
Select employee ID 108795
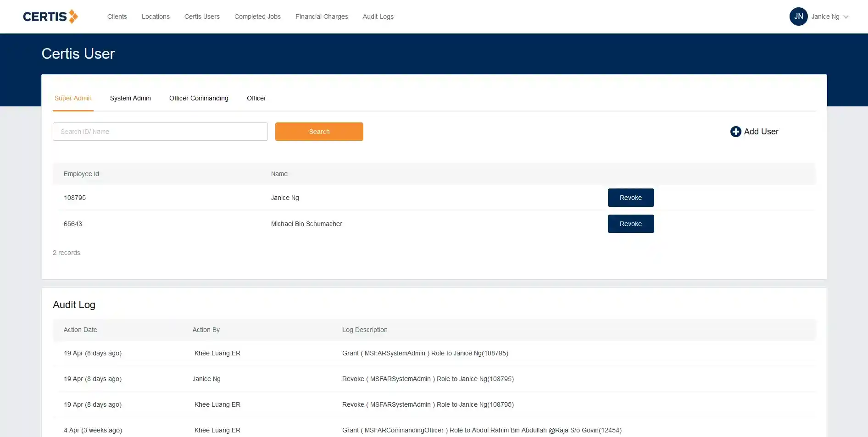click(x=75, y=198)
